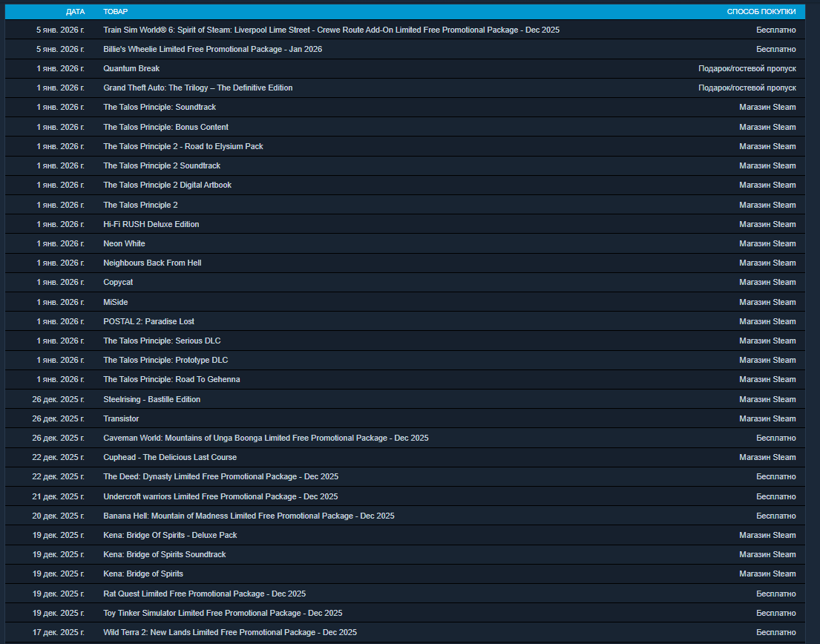Click the date 26 дек. 2025 for Steelrising
The image size is (820, 644).
58,399
